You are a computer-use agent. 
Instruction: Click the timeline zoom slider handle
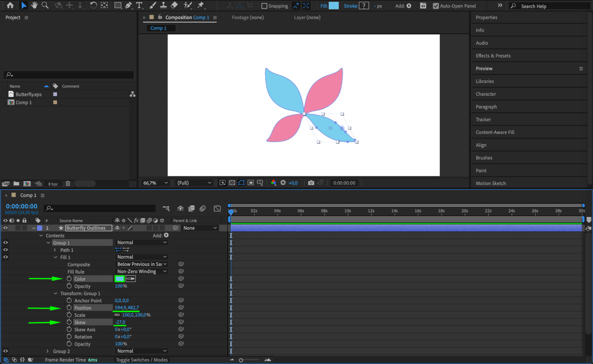(x=241, y=360)
